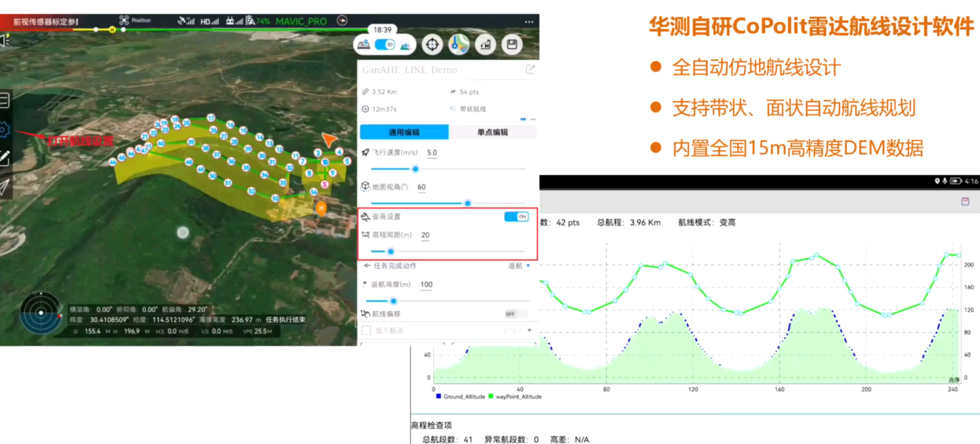Click the edit pencil icon in left sidebar

4,159
